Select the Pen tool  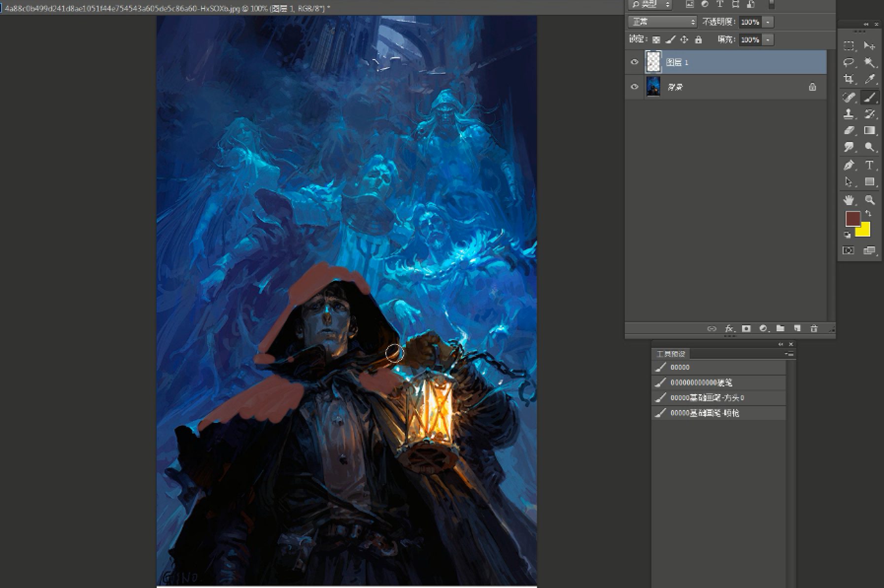(849, 165)
